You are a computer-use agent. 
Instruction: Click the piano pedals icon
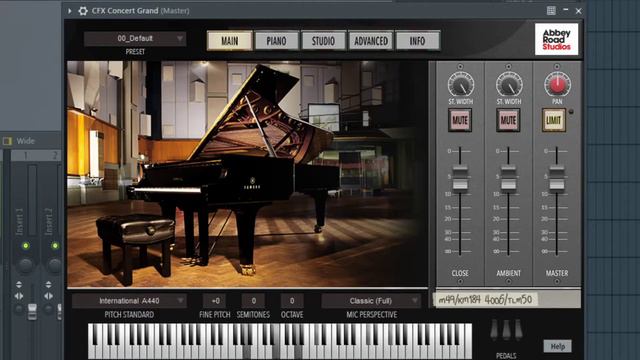pyautogui.click(x=506, y=331)
